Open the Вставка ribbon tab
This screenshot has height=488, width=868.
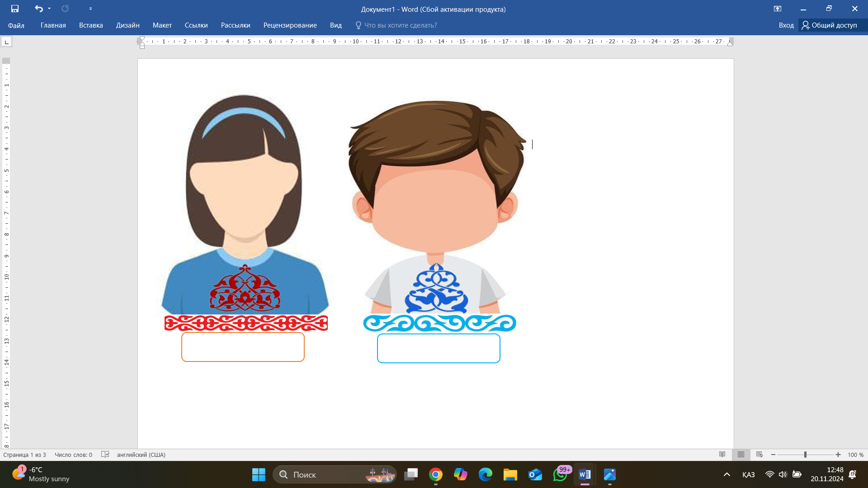click(x=91, y=25)
